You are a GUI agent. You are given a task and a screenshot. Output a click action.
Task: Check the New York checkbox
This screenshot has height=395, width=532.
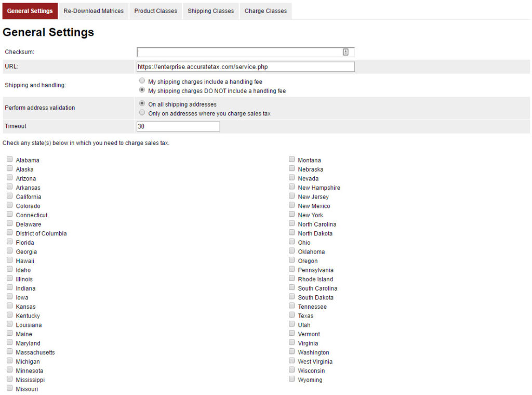[291, 214]
